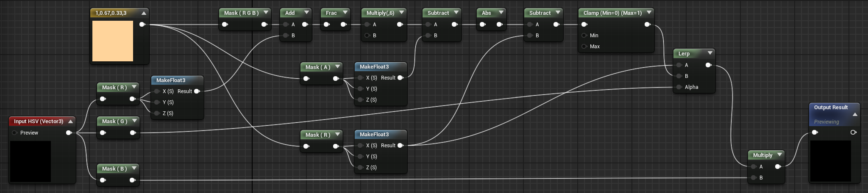Collapse the Input HSV (Vector3) node
The image size is (868, 193).
click(70, 121)
